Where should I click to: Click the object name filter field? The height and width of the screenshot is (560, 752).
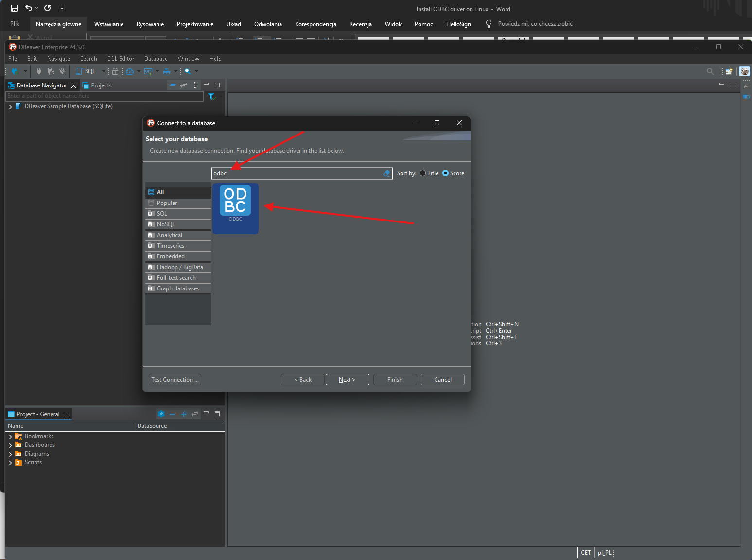coord(105,96)
